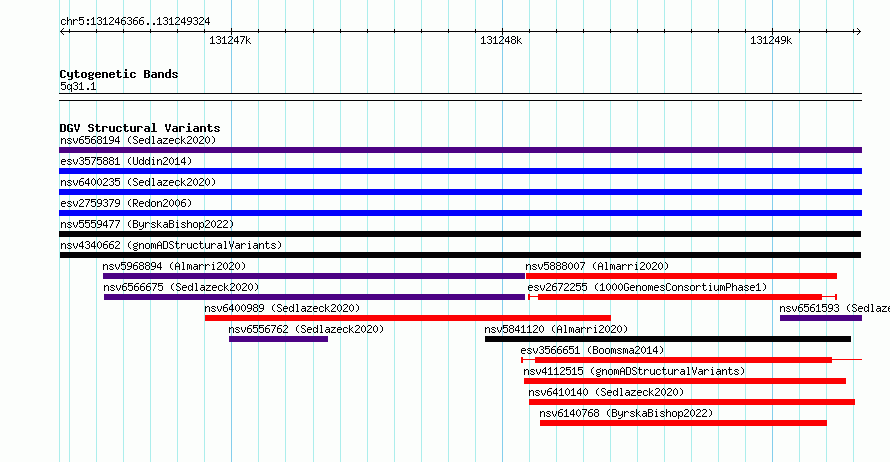This screenshot has width=890, height=462.
Task: Open nsv4340662 (gnomADStructuralVariants) label
Action: pyautogui.click(x=171, y=245)
